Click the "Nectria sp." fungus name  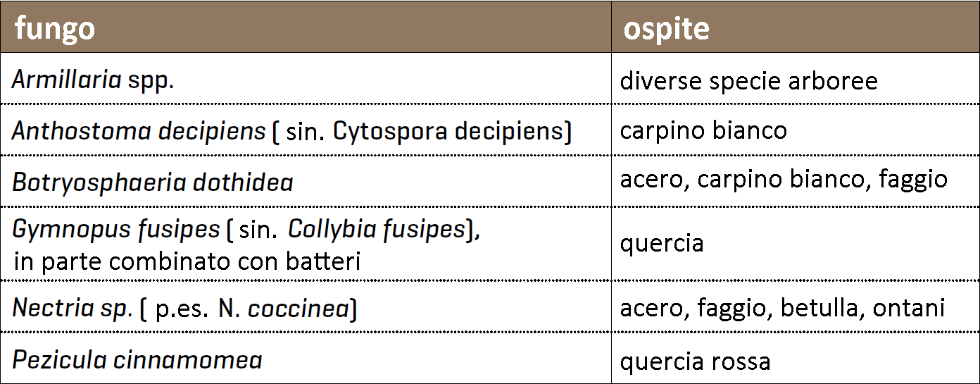pyautogui.click(x=73, y=309)
